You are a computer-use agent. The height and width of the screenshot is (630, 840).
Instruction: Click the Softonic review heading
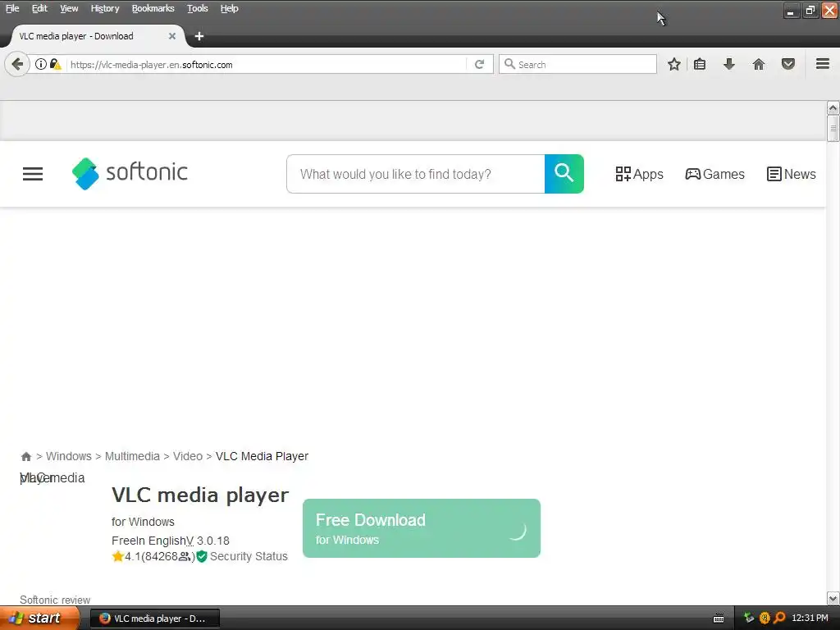coord(55,600)
